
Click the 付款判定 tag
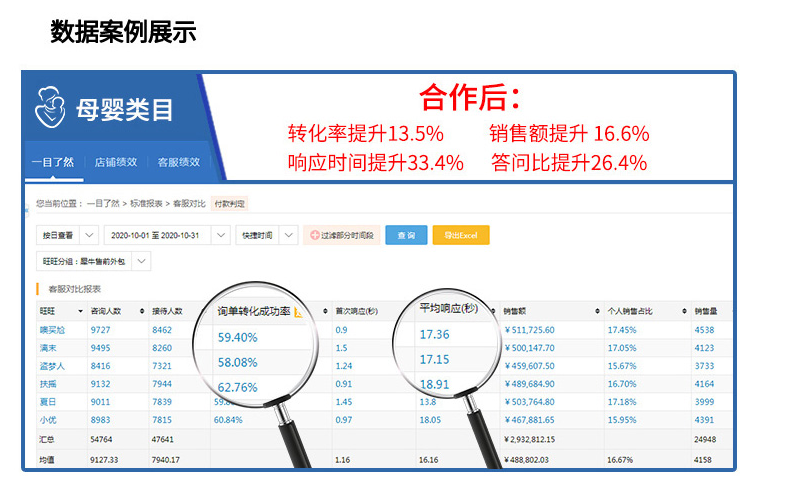229,204
